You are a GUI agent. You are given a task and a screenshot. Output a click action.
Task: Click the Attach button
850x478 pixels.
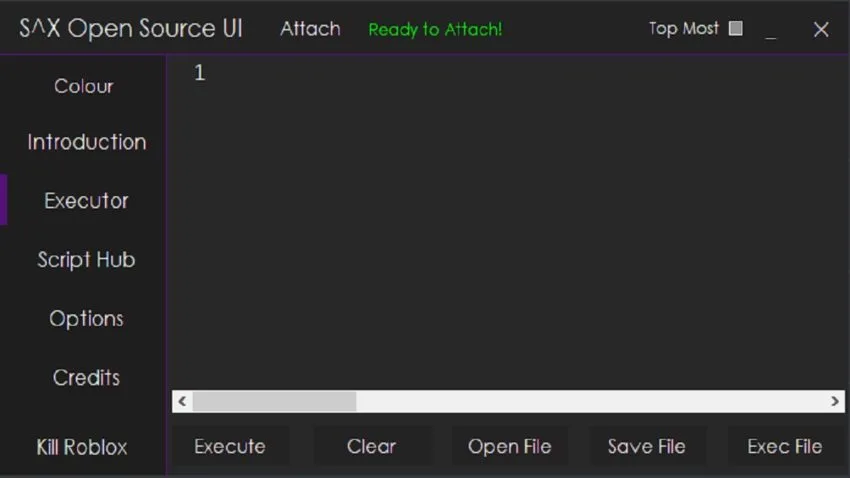(310, 29)
